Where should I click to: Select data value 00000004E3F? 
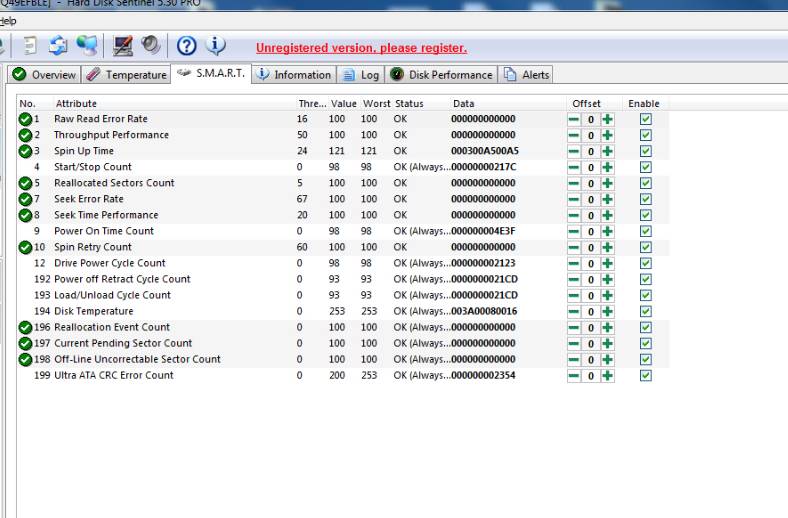pyautogui.click(x=483, y=231)
